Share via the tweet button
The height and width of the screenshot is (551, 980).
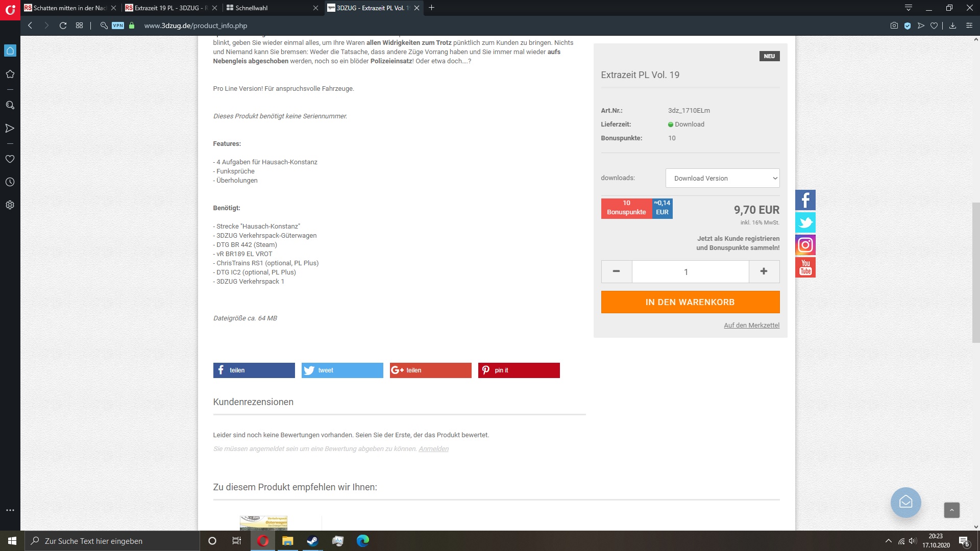point(342,370)
